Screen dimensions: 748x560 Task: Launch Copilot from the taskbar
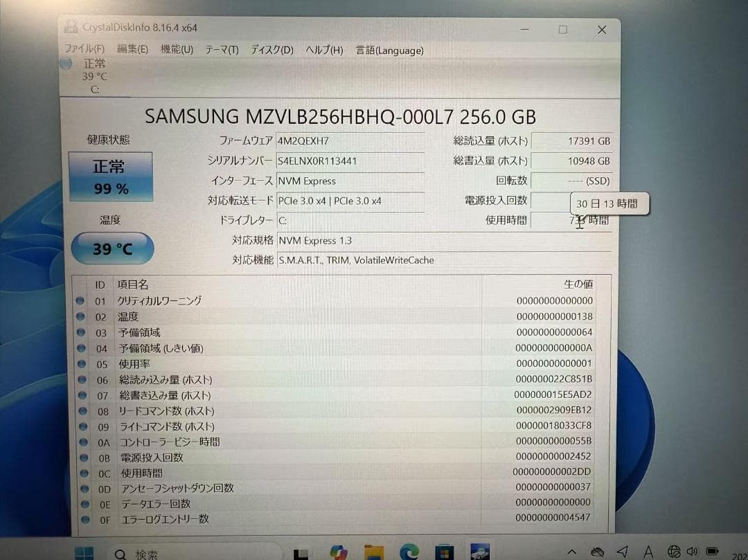click(x=339, y=552)
